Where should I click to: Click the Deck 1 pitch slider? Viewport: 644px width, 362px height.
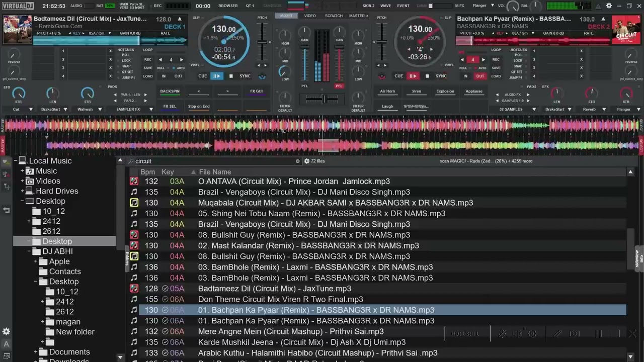tap(262, 41)
